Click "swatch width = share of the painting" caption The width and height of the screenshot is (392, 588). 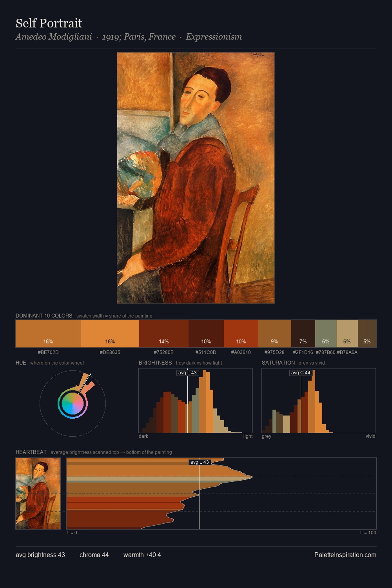pos(114,316)
